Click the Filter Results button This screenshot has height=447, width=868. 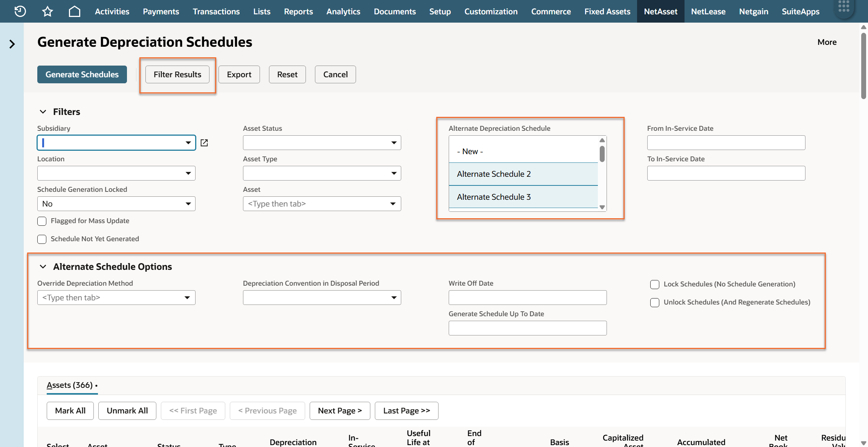[x=177, y=75]
